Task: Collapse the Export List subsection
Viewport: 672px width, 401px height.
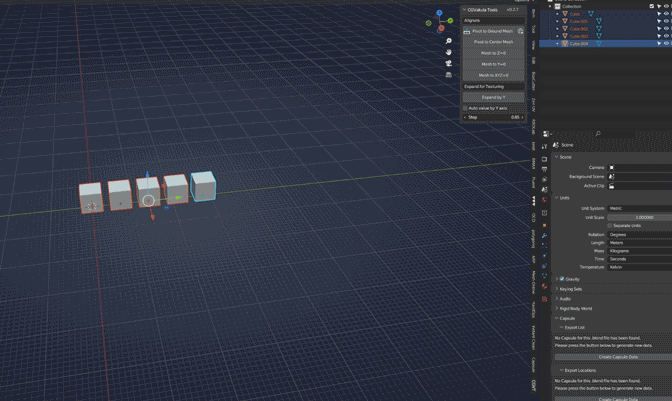Action: tap(561, 328)
